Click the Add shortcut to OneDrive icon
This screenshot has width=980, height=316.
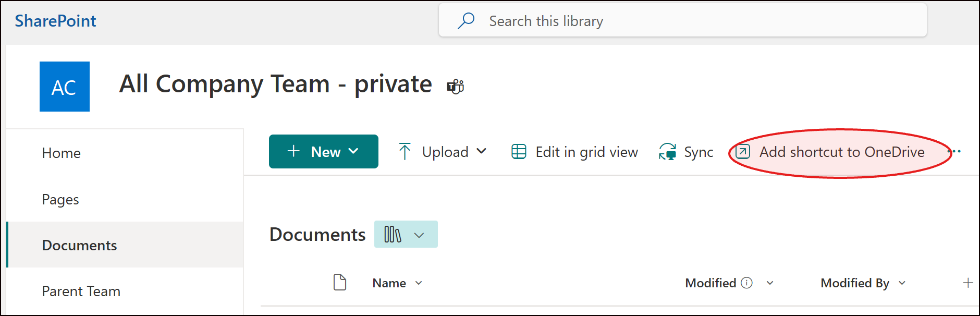(743, 152)
